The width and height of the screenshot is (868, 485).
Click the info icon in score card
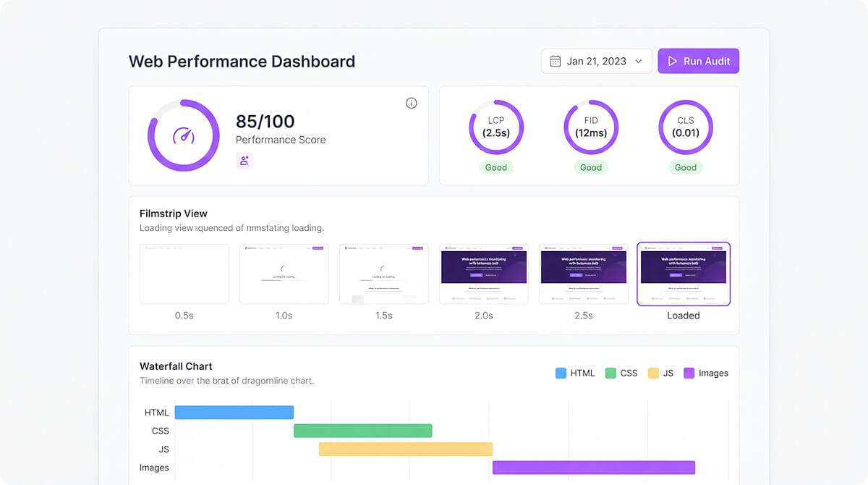coord(412,103)
